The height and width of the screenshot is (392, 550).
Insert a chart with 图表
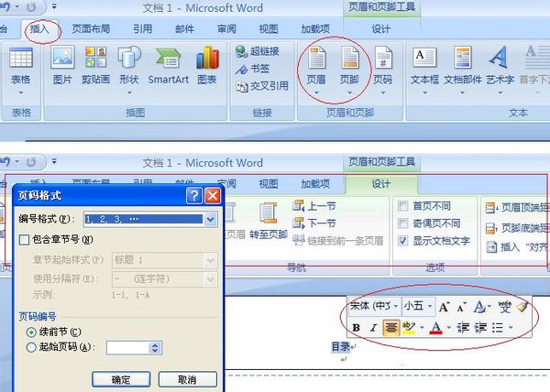coord(207,67)
